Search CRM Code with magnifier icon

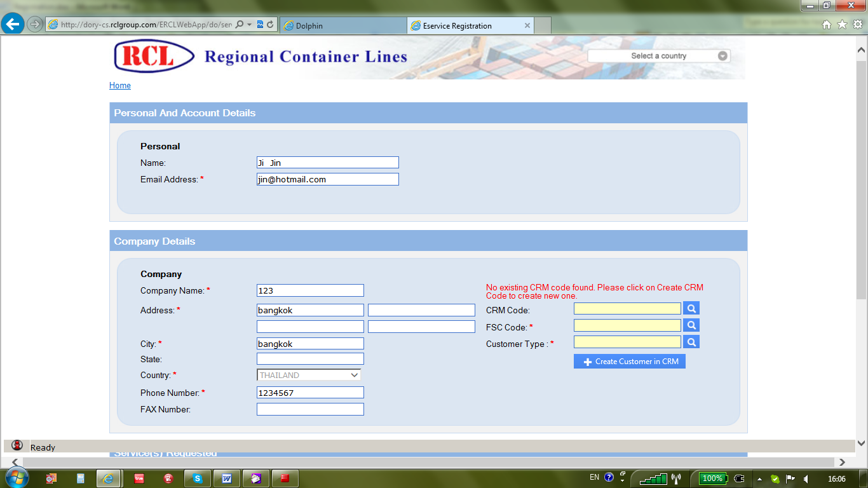691,308
